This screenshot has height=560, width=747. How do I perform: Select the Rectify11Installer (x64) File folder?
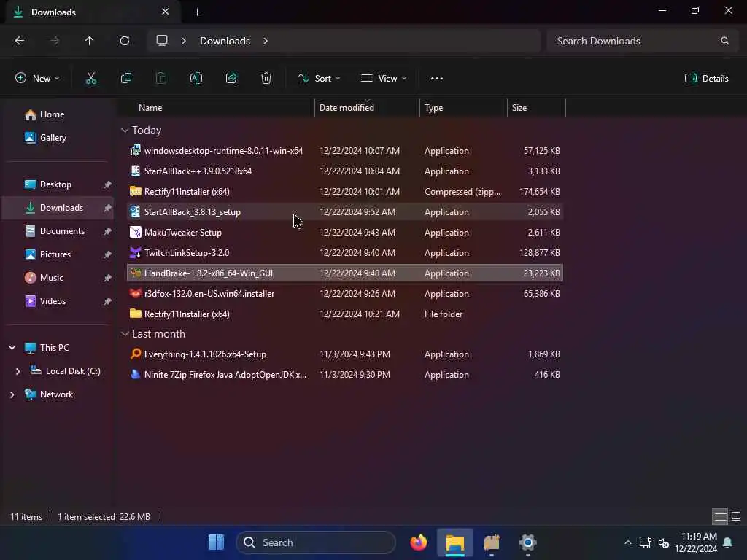[345, 314]
